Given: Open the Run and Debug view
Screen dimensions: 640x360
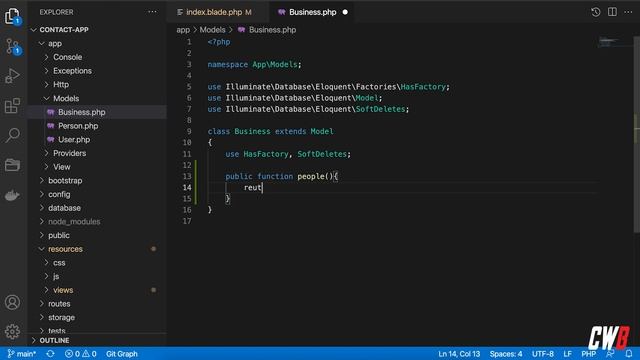Looking at the screenshot, I should point(12,76).
